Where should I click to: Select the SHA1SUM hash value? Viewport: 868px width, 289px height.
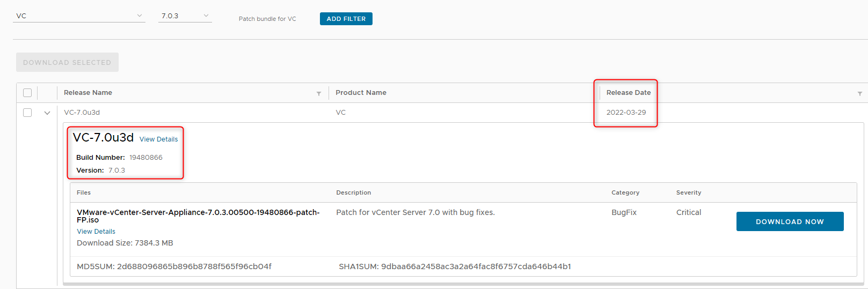476,266
